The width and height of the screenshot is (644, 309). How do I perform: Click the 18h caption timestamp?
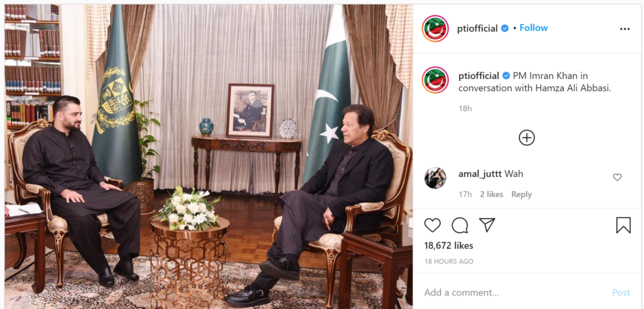click(x=465, y=109)
